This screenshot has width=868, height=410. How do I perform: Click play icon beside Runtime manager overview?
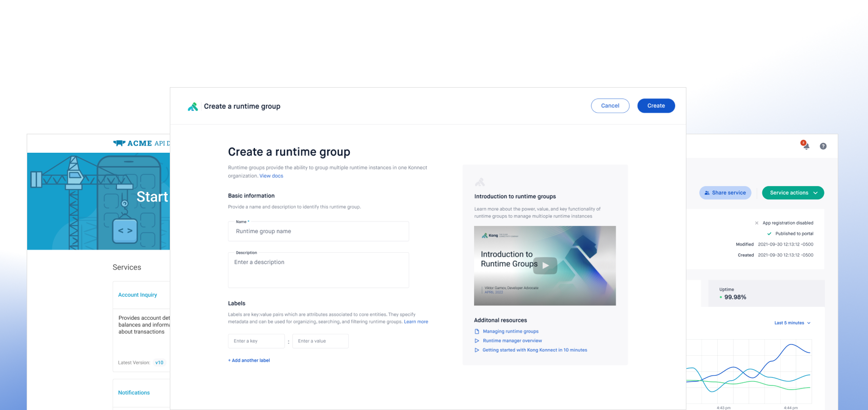click(477, 341)
